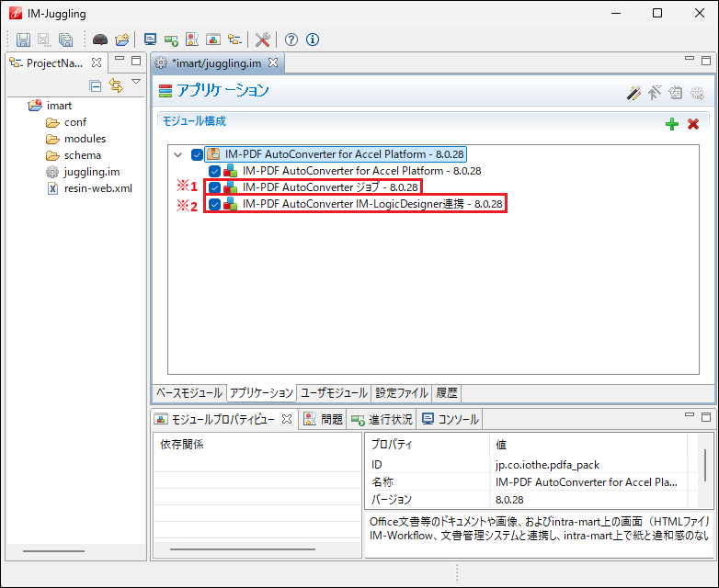719x588 pixels.
Task: Minimize the bottom property view panel
Action: pos(690,414)
